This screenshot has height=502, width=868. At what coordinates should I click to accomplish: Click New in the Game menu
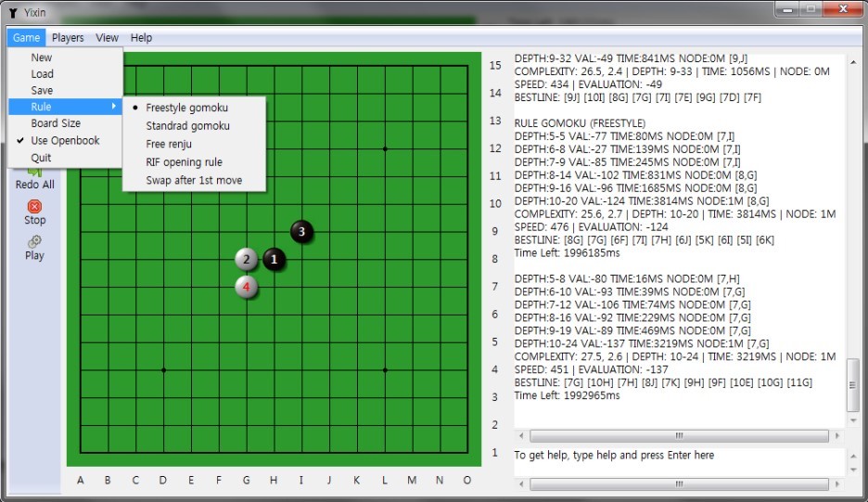(x=42, y=57)
